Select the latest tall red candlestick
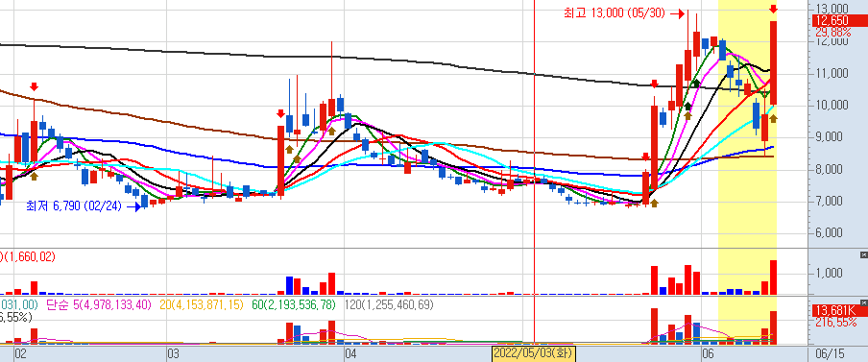 coord(773,62)
